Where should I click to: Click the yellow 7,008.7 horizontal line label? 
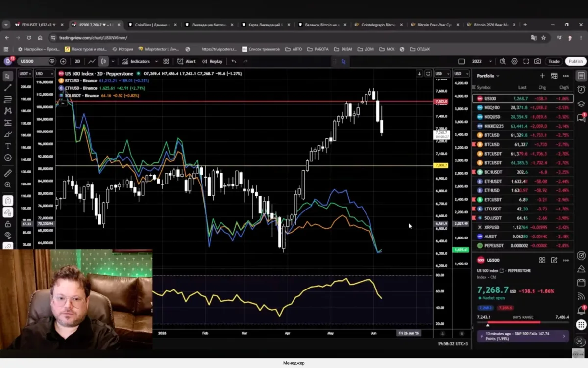tap(441, 165)
